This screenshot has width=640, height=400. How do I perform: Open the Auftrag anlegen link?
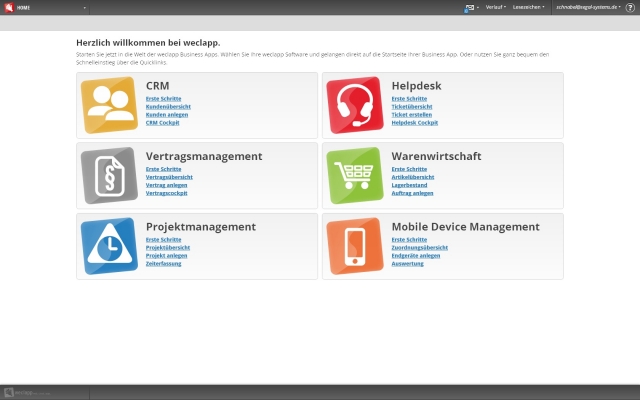coord(412,193)
